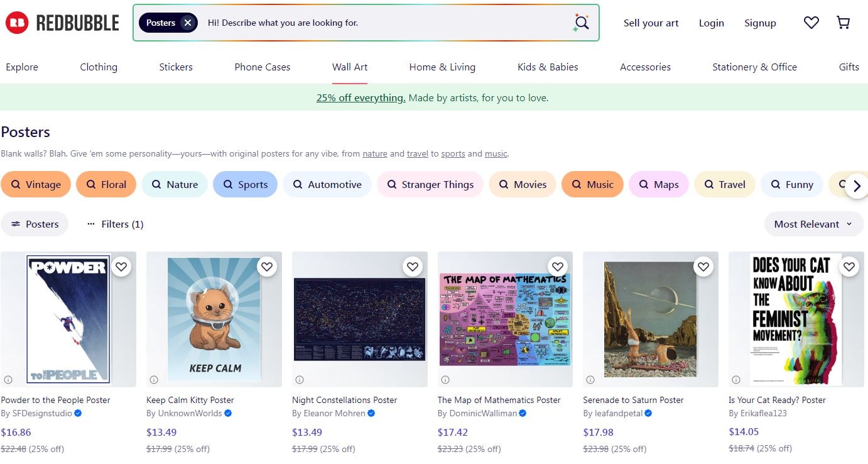The image size is (868, 464).
Task: Switch to the Wall Art tab
Action: tap(349, 67)
